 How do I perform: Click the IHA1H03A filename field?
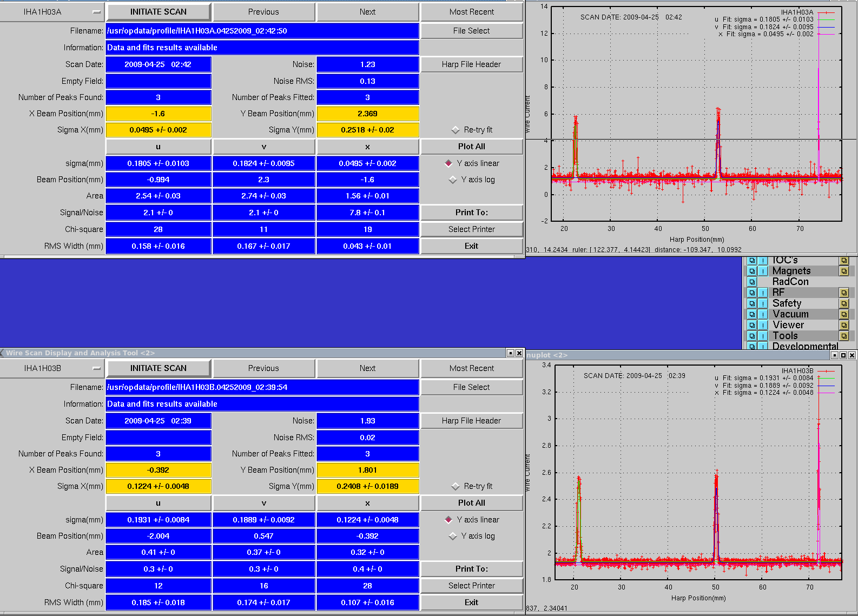tap(262, 31)
